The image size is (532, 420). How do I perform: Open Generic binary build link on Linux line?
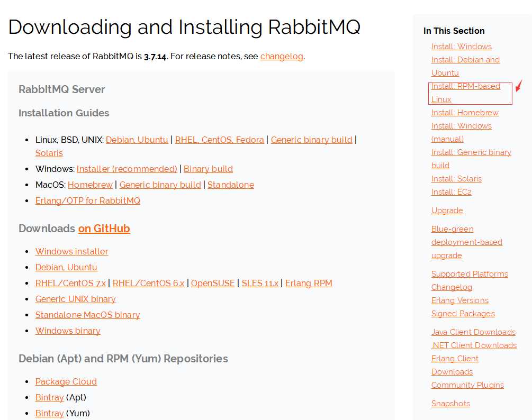click(311, 140)
